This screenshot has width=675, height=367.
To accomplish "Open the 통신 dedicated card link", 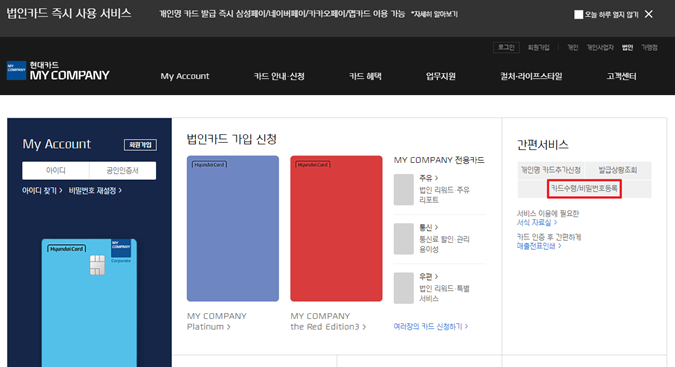I will [x=429, y=227].
